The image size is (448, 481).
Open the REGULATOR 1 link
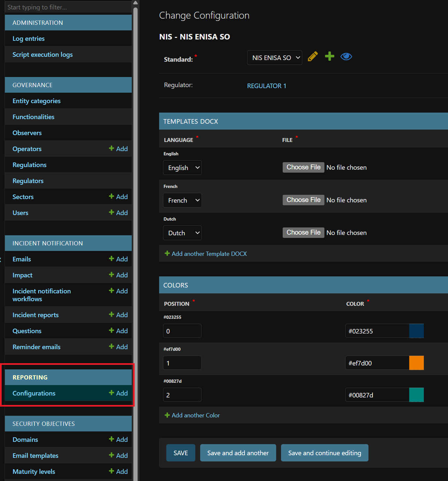pos(267,86)
